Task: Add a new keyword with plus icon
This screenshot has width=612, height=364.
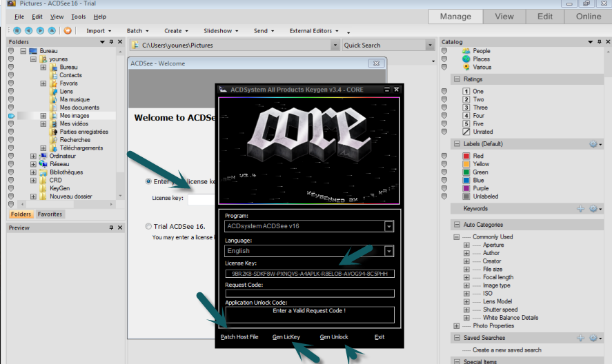Action: pos(581,209)
